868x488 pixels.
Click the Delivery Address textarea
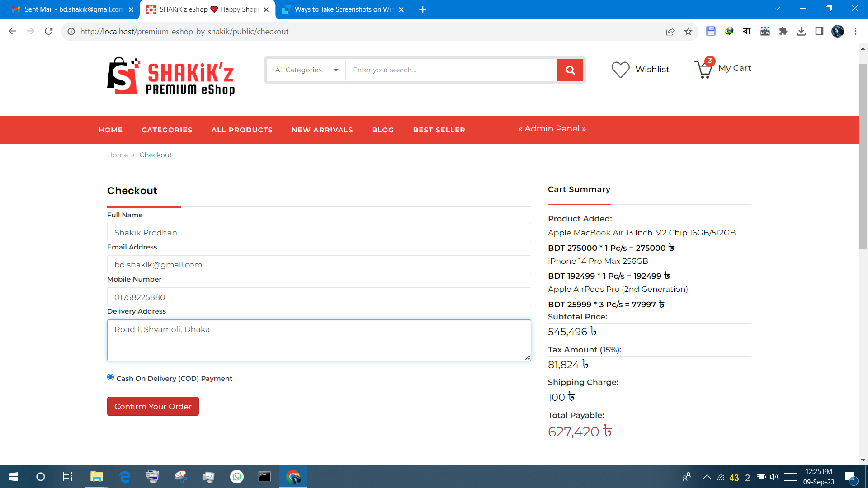pyautogui.click(x=319, y=340)
